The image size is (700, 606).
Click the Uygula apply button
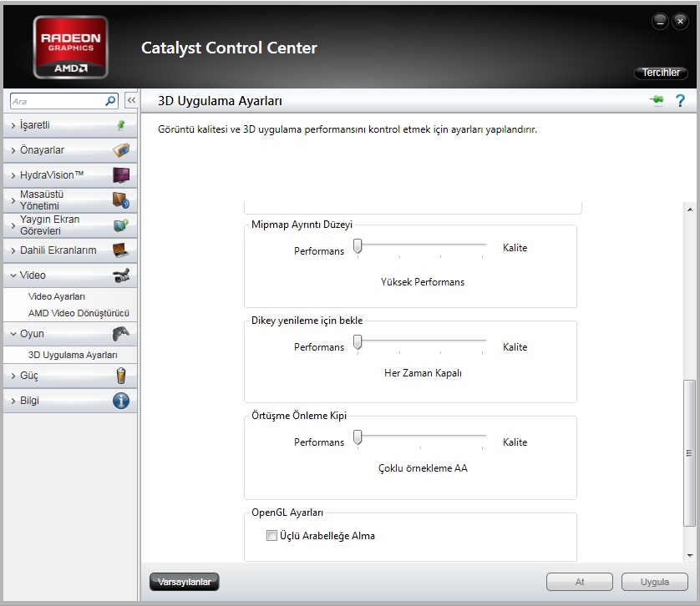(x=654, y=582)
